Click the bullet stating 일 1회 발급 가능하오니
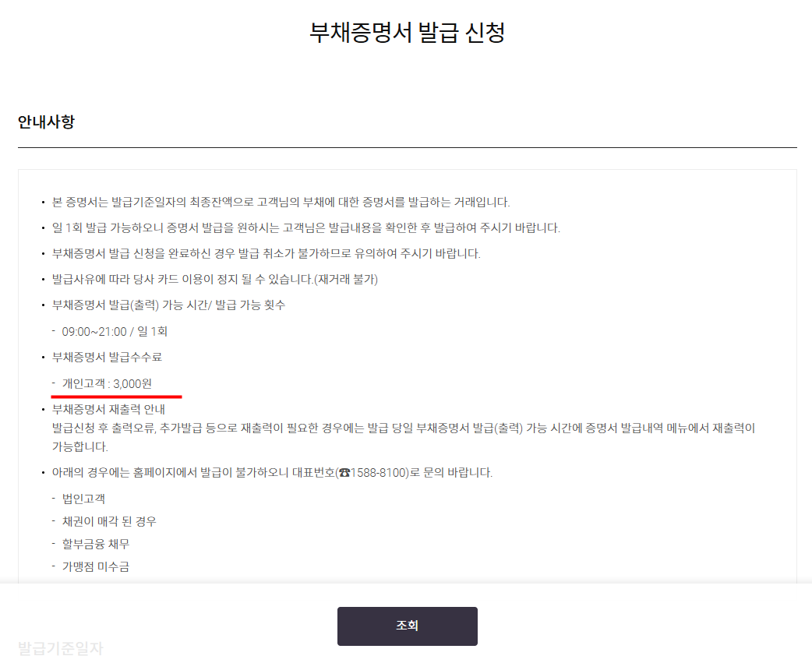 click(x=305, y=227)
